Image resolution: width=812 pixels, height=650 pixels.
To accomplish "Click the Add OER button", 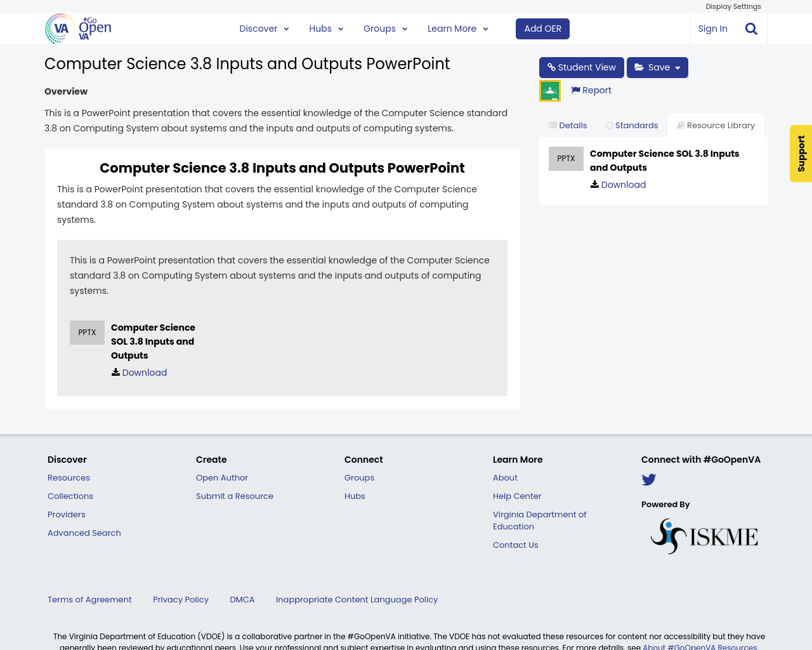I will 542,28.
